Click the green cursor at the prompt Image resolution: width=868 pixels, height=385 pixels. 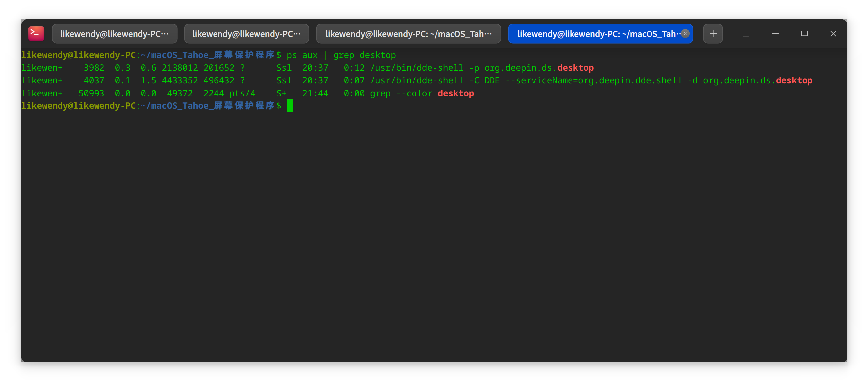tap(290, 106)
